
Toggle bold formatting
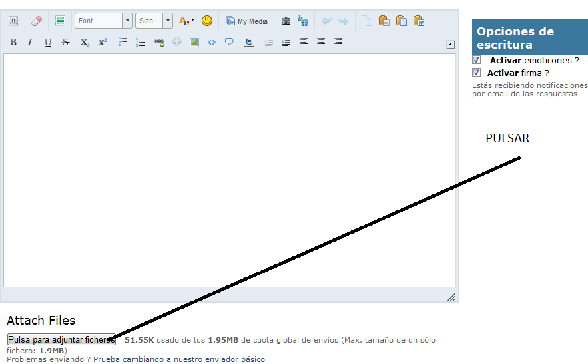click(13, 43)
